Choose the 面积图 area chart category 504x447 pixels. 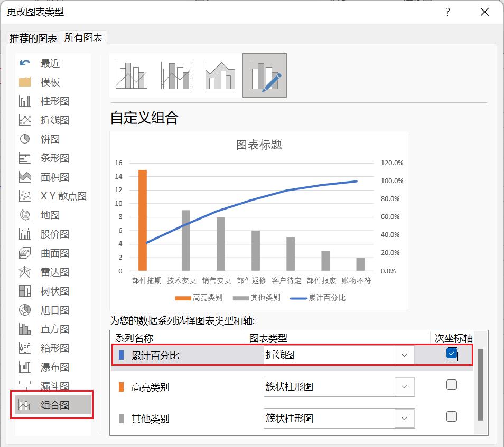[x=53, y=177]
